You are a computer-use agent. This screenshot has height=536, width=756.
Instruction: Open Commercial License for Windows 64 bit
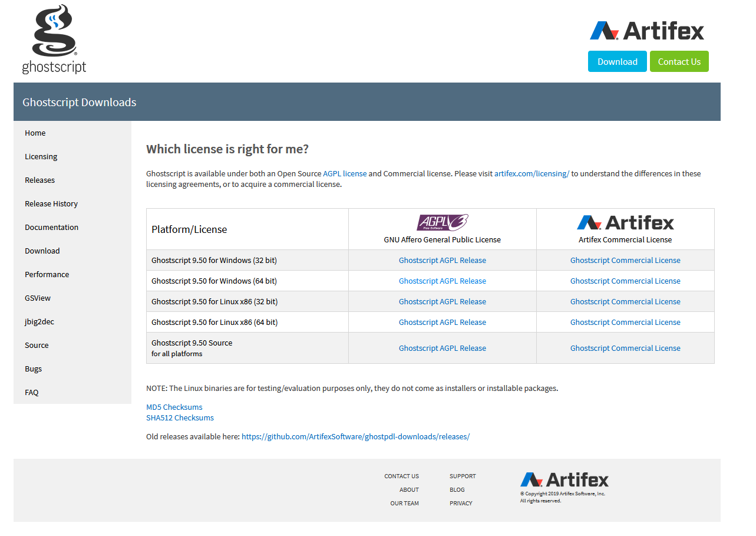coord(625,281)
